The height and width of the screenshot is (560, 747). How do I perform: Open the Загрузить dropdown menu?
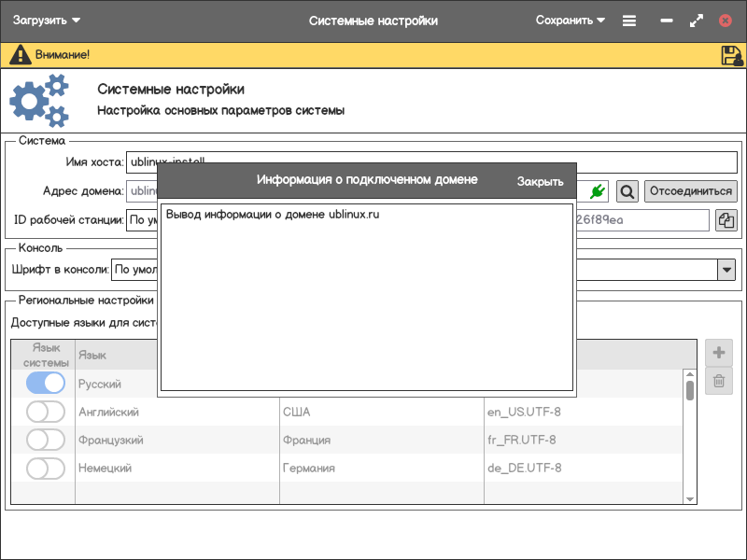pos(47,21)
